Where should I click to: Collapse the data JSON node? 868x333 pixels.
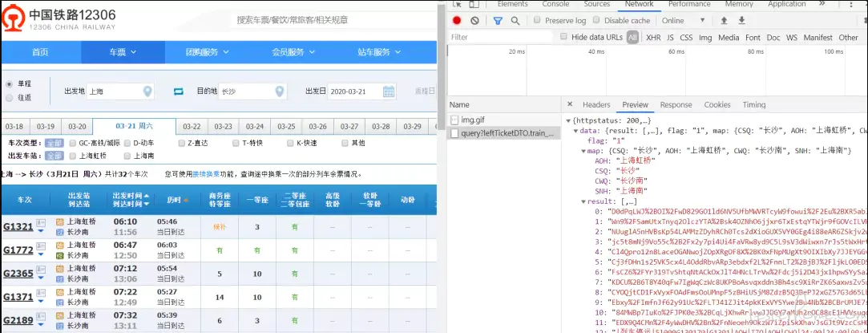point(575,130)
